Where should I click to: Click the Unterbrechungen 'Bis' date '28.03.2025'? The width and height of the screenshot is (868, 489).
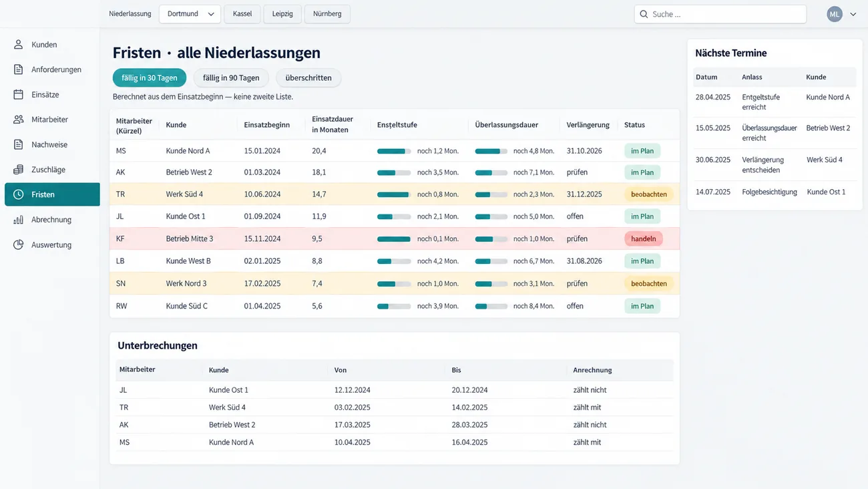click(x=469, y=425)
